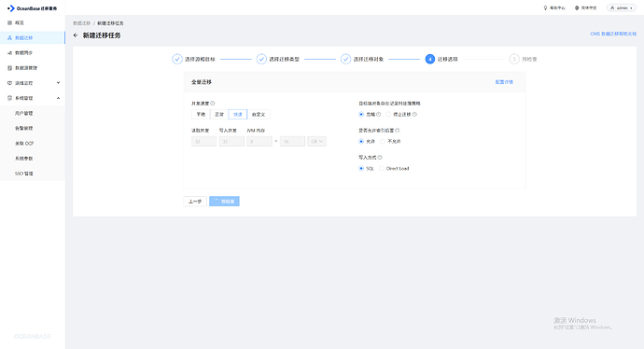Select 允许 for index postponement
The width and height of the screenshot is (644, 349).
[361, 142]
